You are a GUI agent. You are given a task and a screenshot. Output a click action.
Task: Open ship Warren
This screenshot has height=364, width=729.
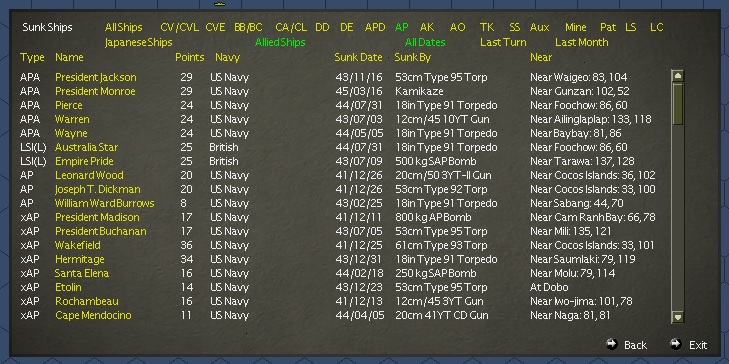pyautogui.click(x=72, y=119)
